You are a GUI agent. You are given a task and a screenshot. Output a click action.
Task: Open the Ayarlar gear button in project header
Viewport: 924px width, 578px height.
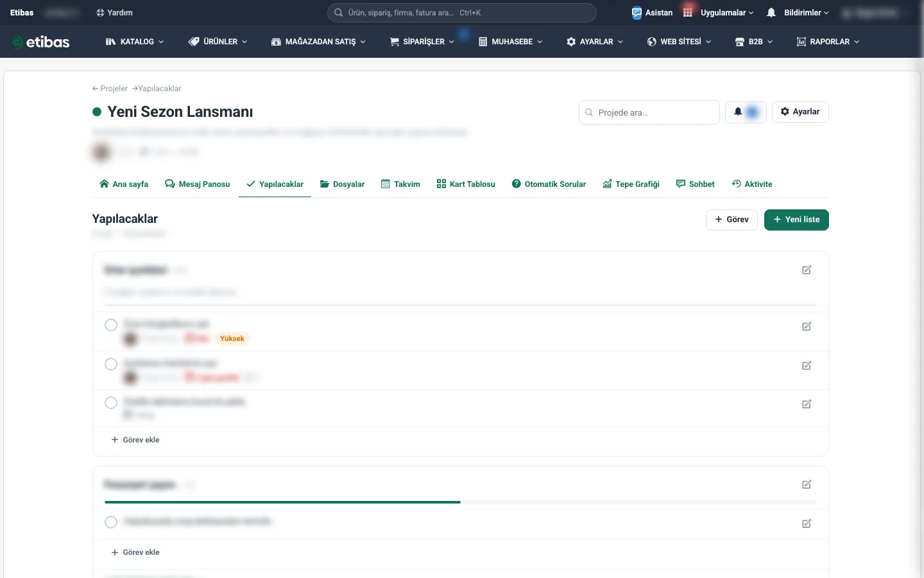click(800, 112)
